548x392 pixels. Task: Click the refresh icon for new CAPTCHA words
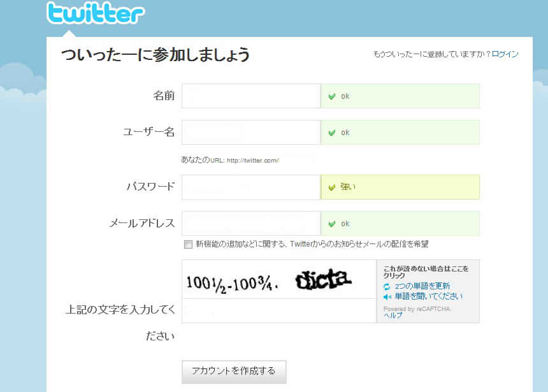coord(387,287)
